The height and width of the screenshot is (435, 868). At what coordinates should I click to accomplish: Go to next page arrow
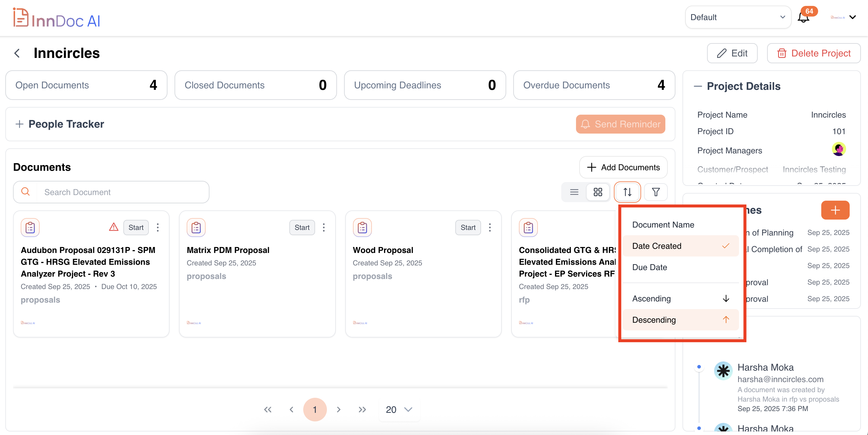[x=339, y=409]
